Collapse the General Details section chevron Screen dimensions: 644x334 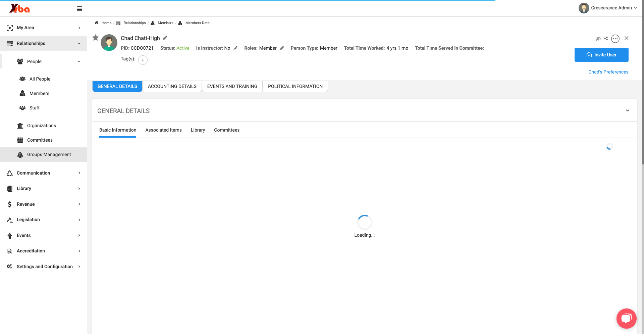point(628,110)
